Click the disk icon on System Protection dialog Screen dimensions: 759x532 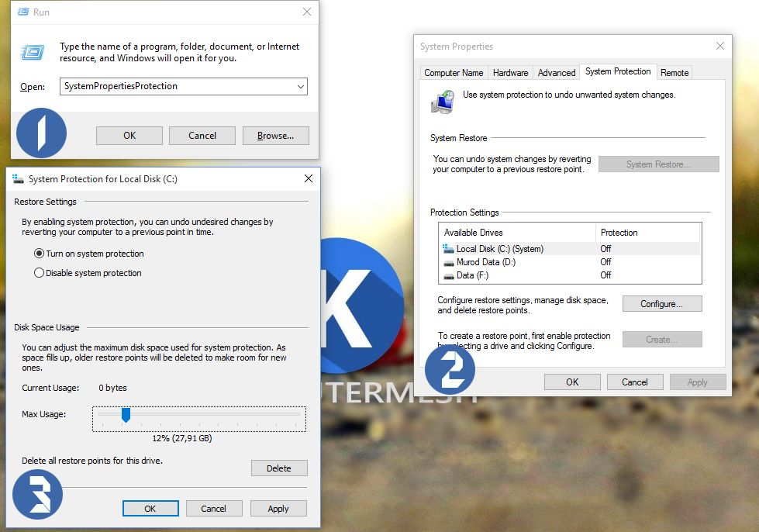(17, 178)
